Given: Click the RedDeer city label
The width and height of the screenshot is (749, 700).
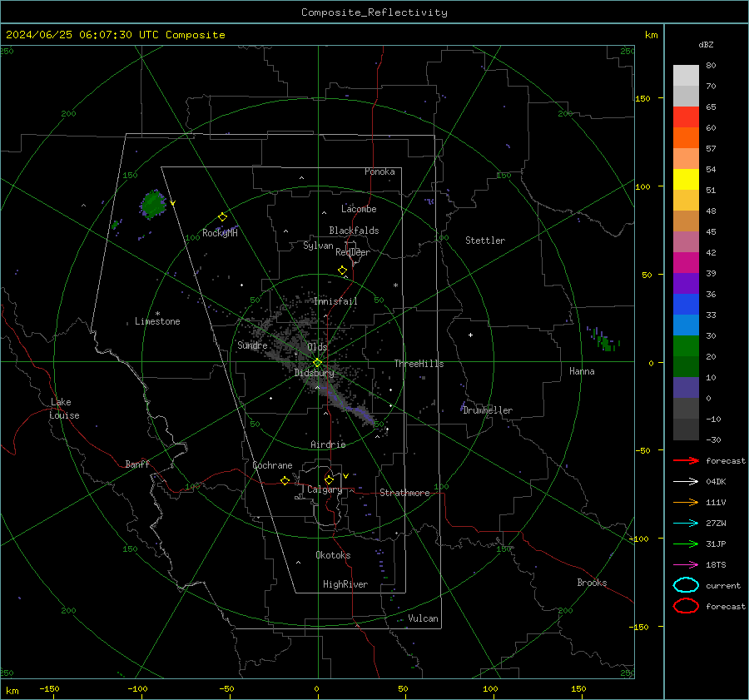Looking at the screenshot, I should 353,252.
